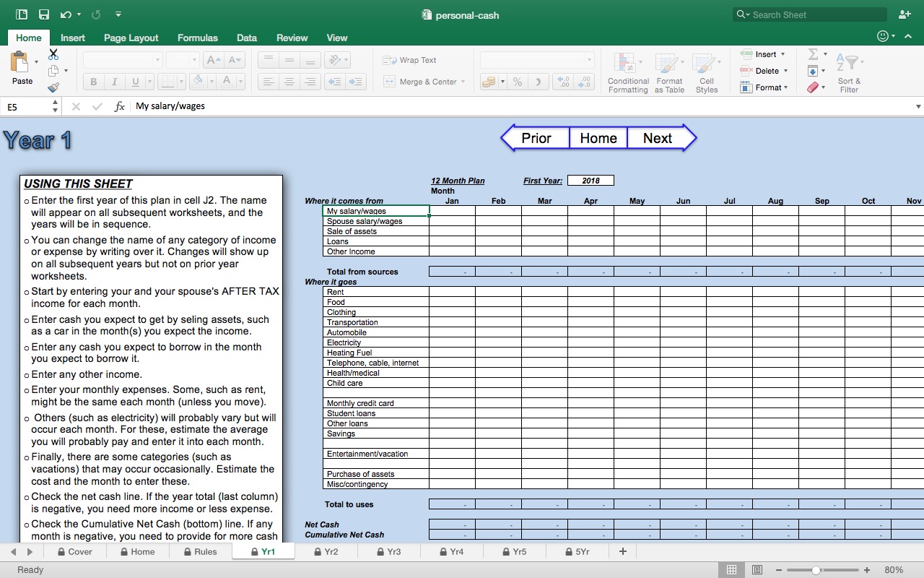Go to the Home sheet via Home button
The height and width of the screenshot is (578, 924).
pyautogui.click(x=598, y=137)
